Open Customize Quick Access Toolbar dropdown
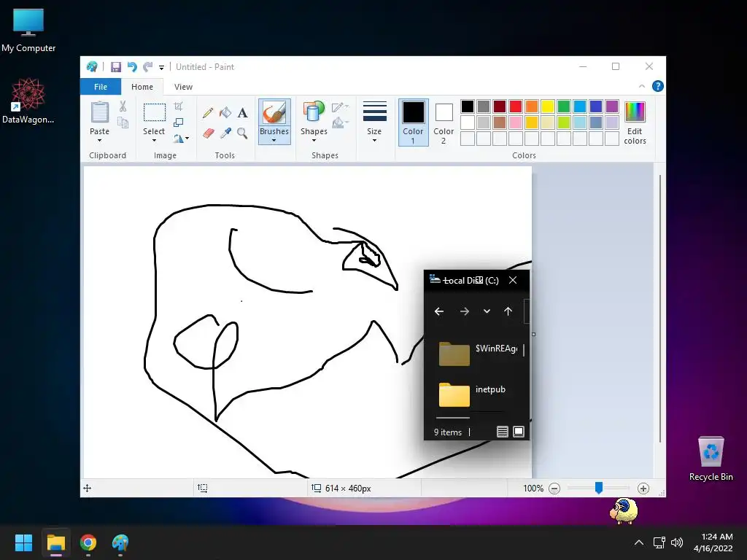The height and width of the screenshot is (560, 747). coord(161,68)
